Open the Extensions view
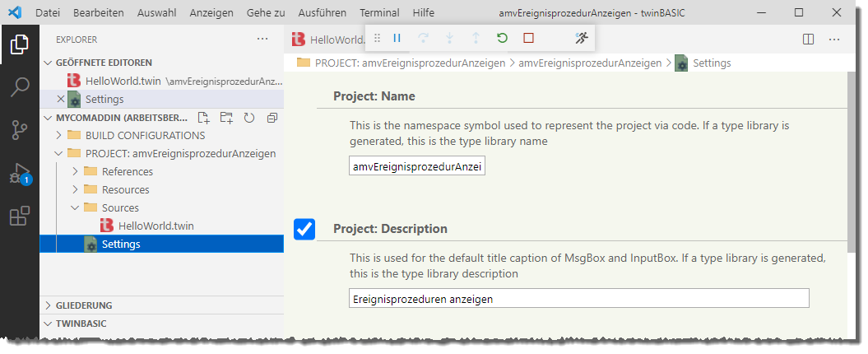 20,217
